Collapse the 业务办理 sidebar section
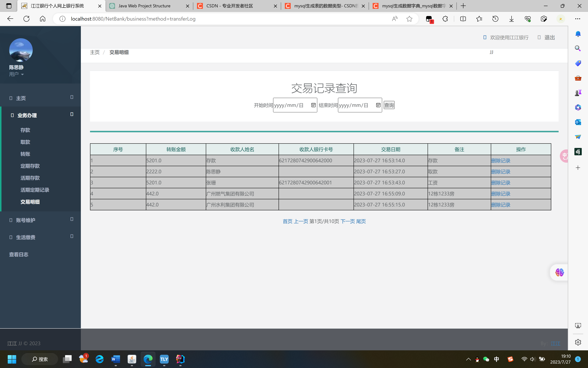Image resolution: width=588 pixels, height=368 pixels. coord(41,115)
